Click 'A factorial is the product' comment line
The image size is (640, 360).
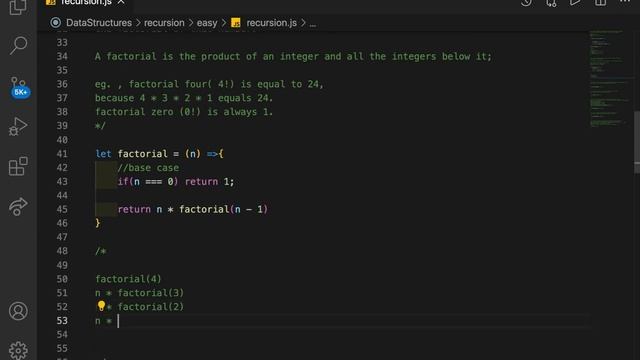coord(293,56)
